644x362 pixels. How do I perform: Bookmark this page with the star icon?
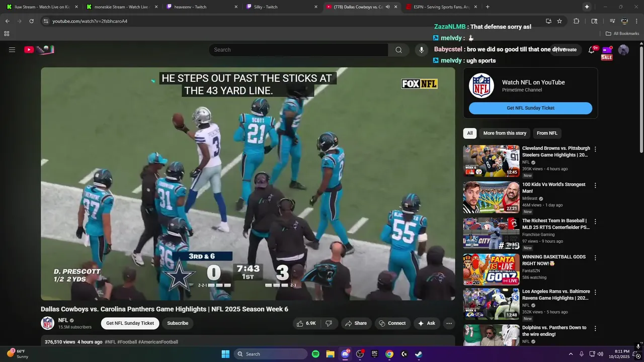coord(559,21)
